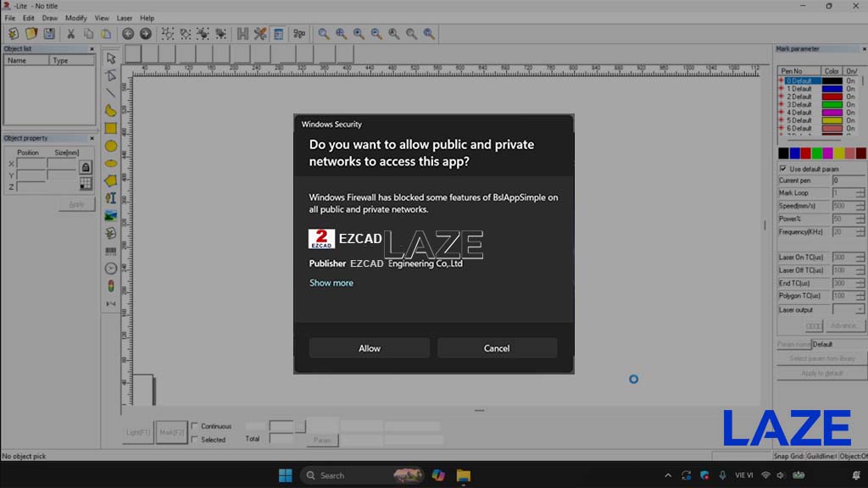Select the Draw polygon tool
The image size is (868, 488).
(111, 180)
